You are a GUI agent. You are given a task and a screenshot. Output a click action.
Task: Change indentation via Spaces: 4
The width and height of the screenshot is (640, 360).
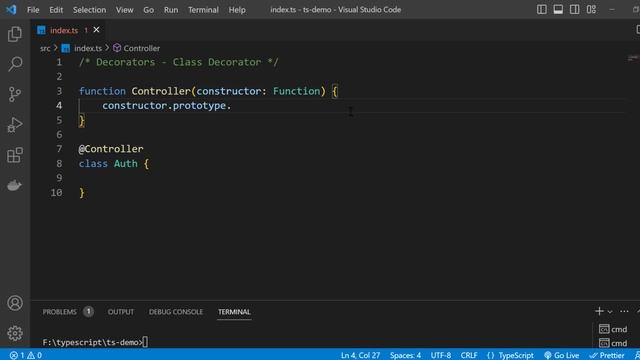(405, 355)
